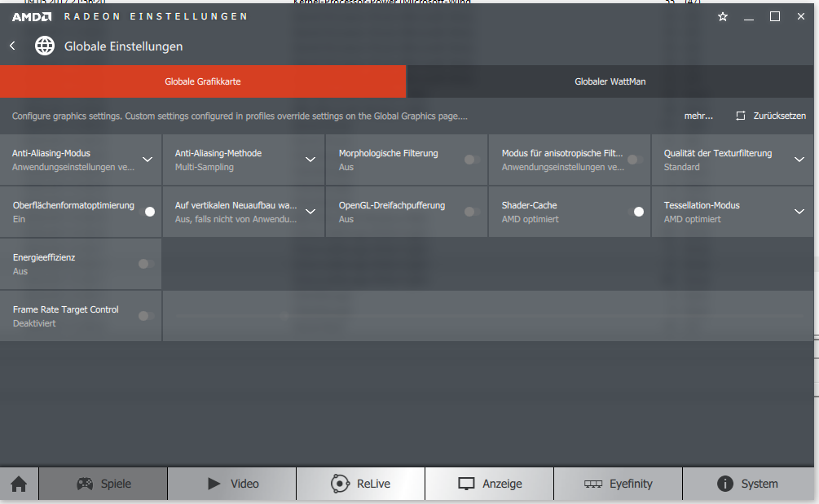Click the play icon for Video
The height and width of the screenshot is (504, 819).
click(x=214, y=484)
